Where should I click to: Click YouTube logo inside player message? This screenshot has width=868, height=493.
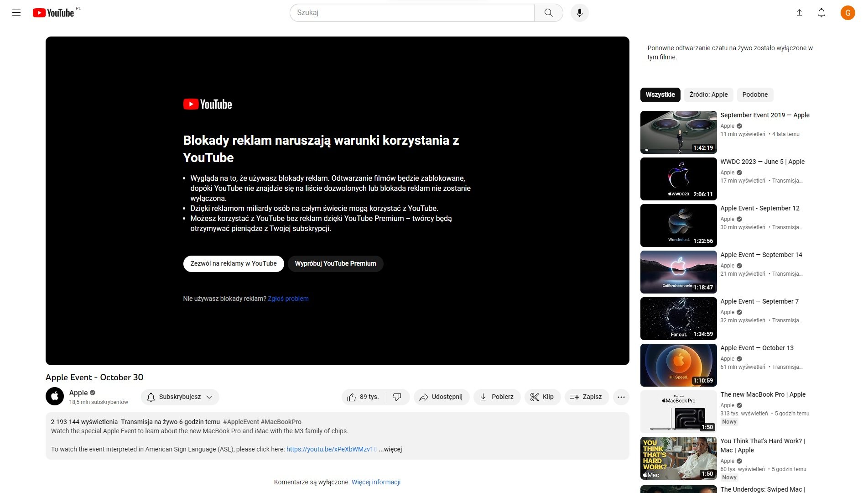click(208, 104)
